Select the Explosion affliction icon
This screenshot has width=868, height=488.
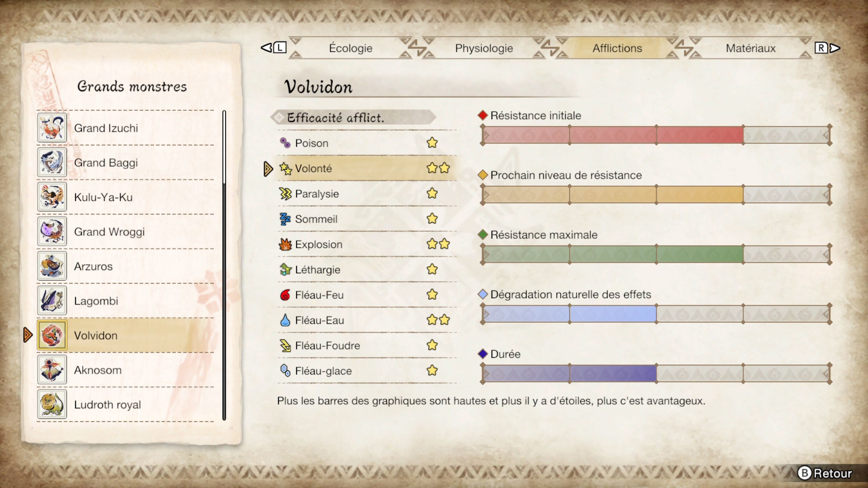pyautogui.click(x=286, y=244)
